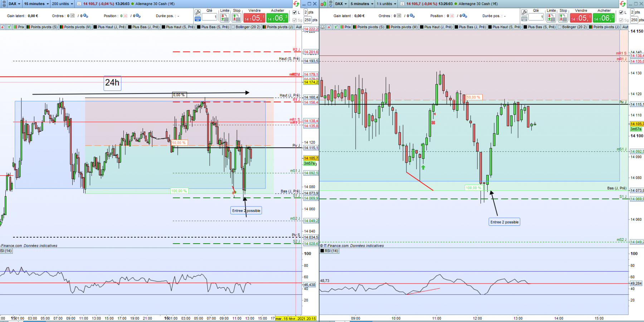
Task: Toggle Sg checkbox in right order panel
Action: tap(621, 20)
